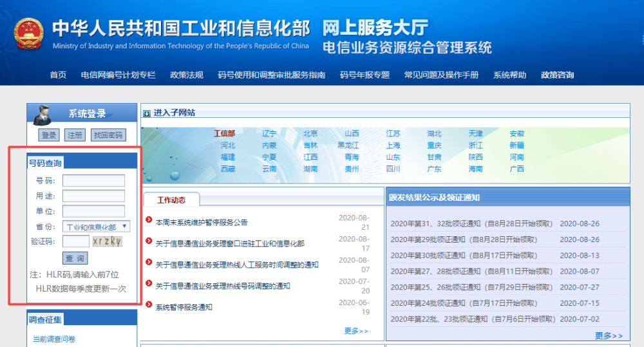This screenshot has height=347, width=644.
Task: Open the 上海 sub-site link
Action: [393, 145]
